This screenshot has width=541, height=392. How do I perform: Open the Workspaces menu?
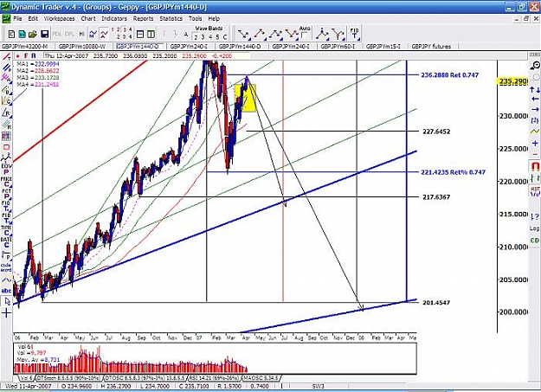[x=59, y=19]
